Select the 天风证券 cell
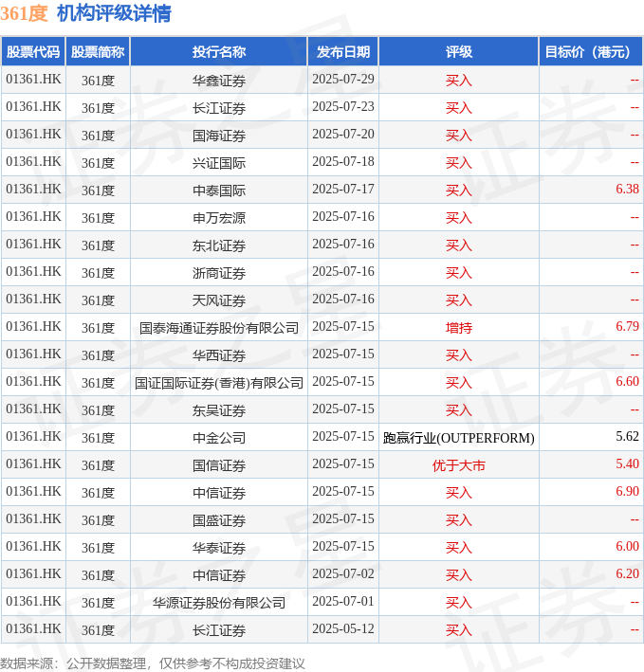644x672 pixels. point(219,300)
